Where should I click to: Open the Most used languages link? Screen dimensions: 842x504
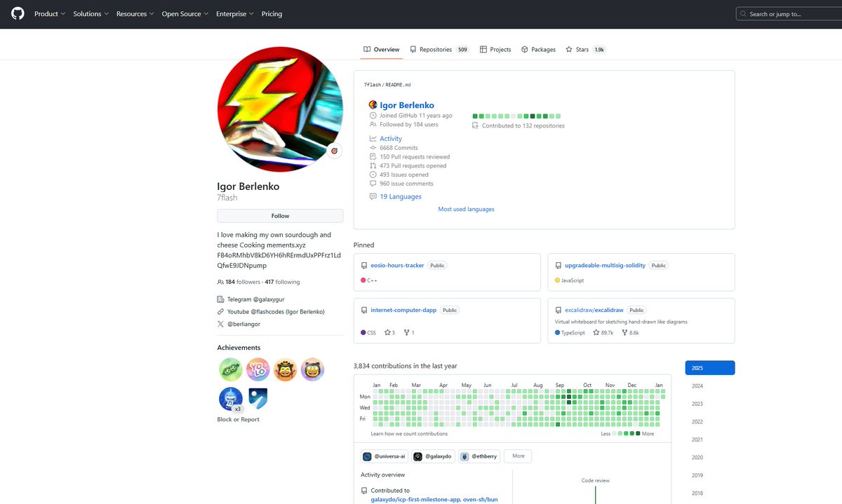[466, 210]
